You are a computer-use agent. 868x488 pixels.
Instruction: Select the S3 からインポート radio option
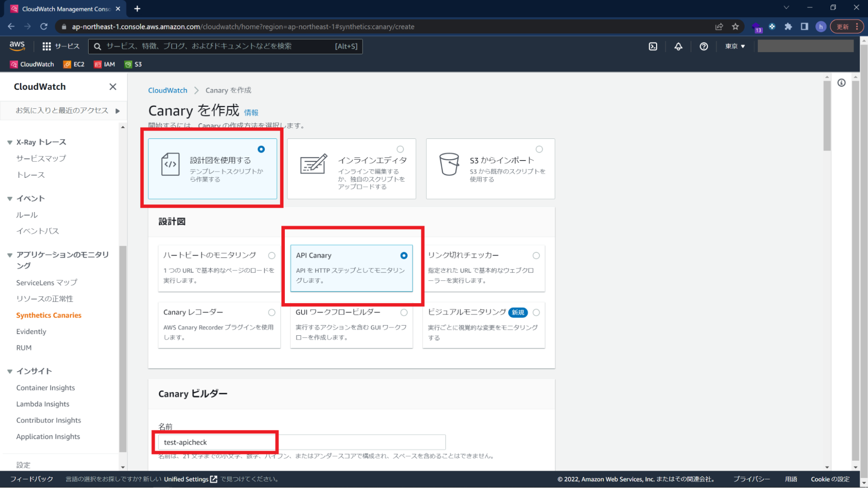tap(539, 149)
